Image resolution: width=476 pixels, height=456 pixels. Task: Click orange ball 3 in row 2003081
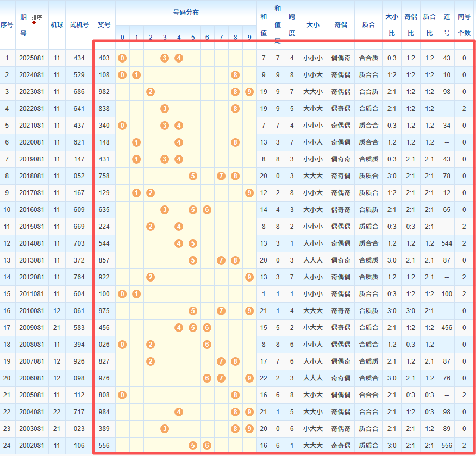[x=165, y=429]
